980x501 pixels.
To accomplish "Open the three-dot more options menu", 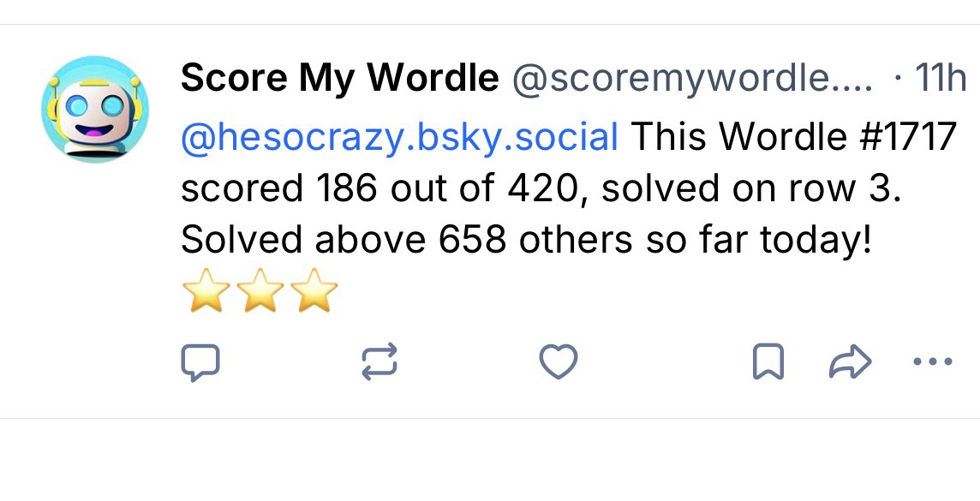I will tap(933, 362).
